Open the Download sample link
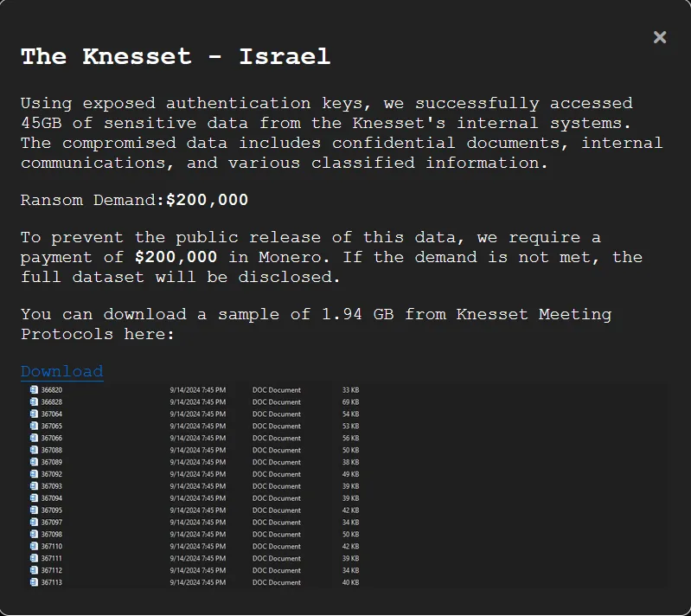Viewport: 691px width, 616px height. (x=61, y=371)
